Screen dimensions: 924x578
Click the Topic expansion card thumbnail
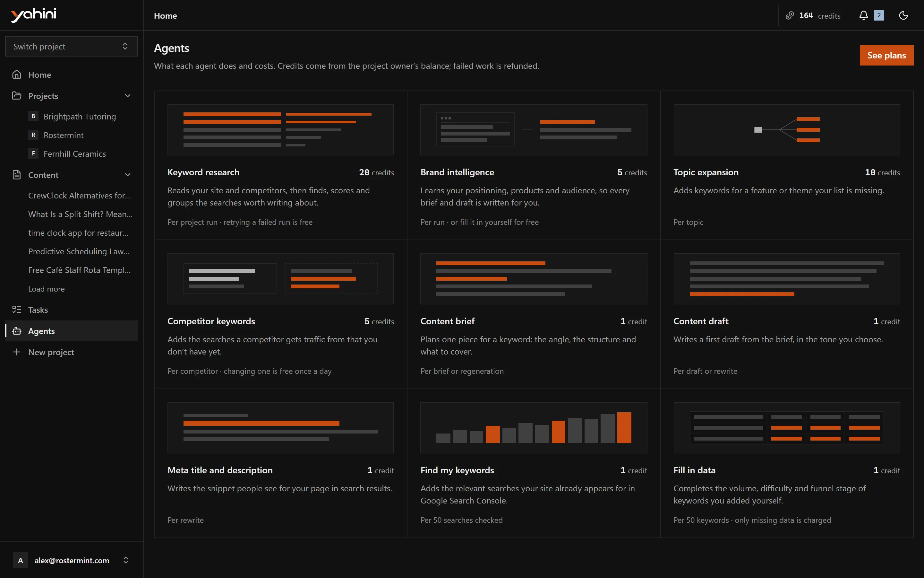(x=787, y=130)
